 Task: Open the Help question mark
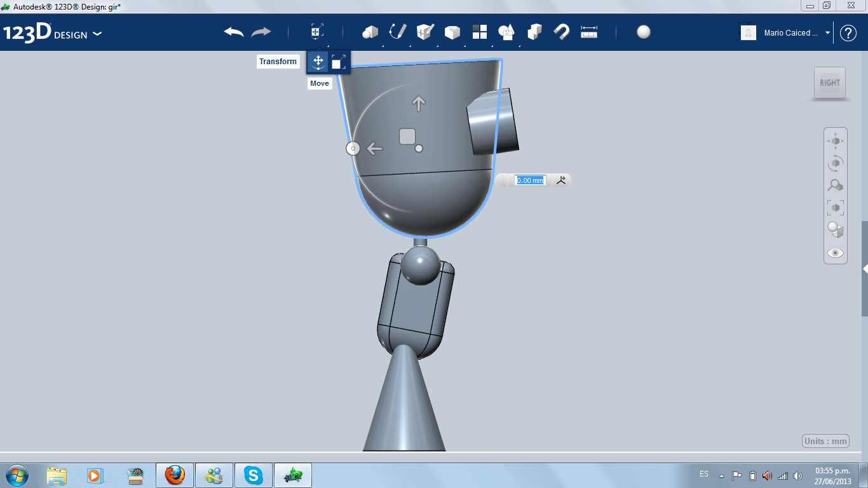(848, 33)
